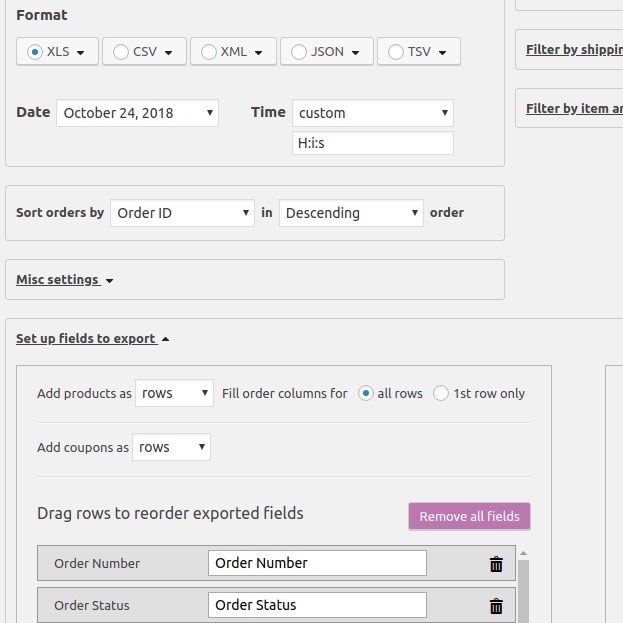This screenshot has width=623, height=623.
Task: Open XML format options arrow
Action: tap(257, 52)
